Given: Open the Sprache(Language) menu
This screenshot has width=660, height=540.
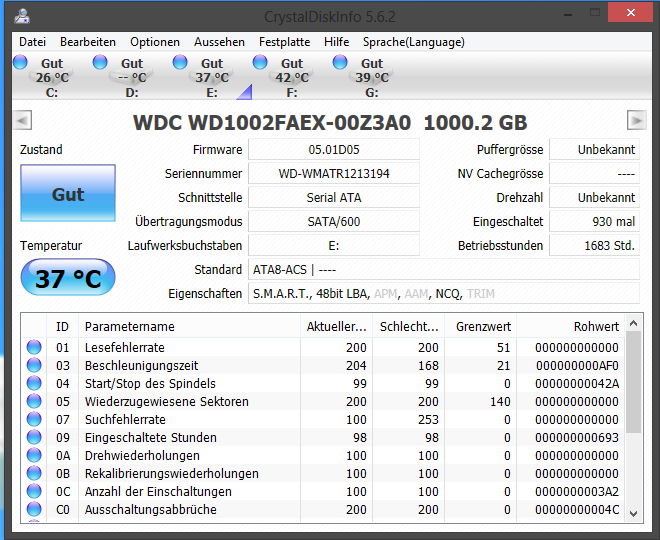Looking at the screenshot, I should (x=413, y=42).
